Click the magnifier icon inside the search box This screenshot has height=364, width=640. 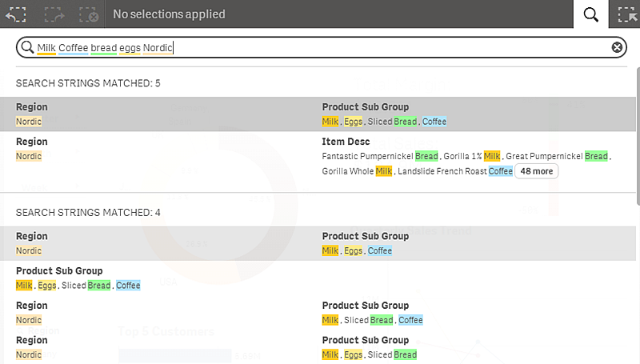(x=27, y=48)
